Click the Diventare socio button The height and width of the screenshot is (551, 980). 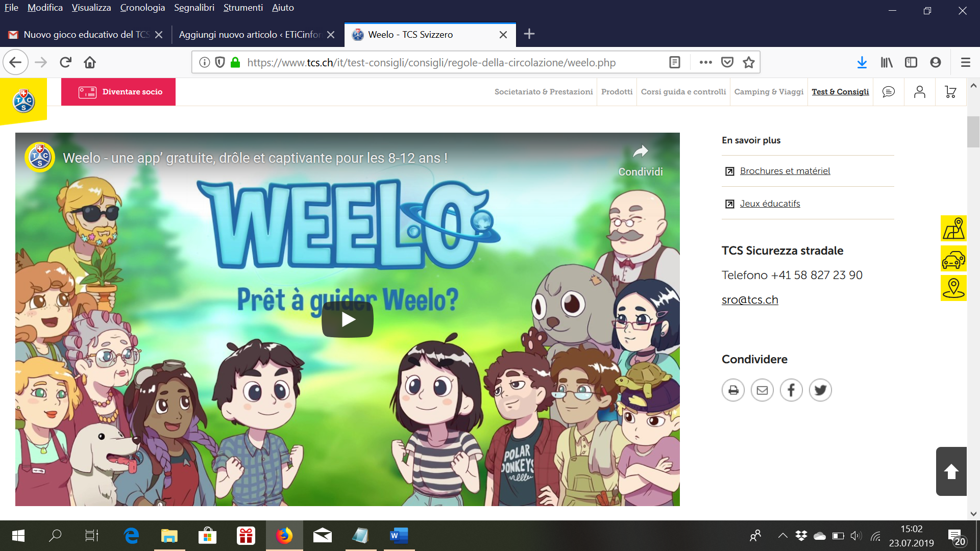click(118, 92)
